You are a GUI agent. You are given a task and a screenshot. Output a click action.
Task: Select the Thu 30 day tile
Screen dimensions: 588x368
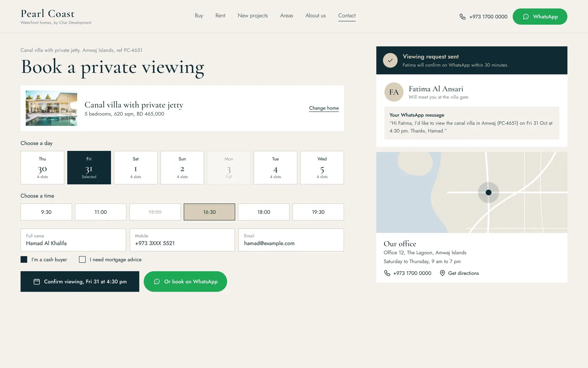pos(42,167)
